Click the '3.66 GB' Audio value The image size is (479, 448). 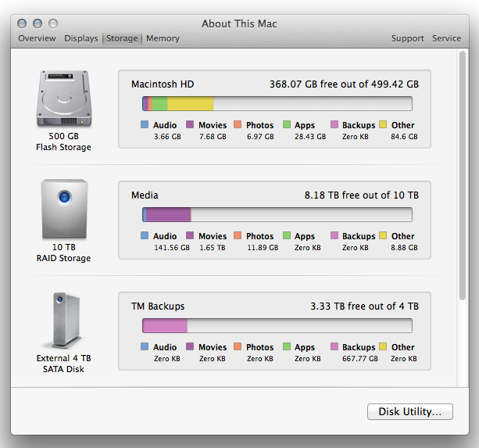click(167, 137)
